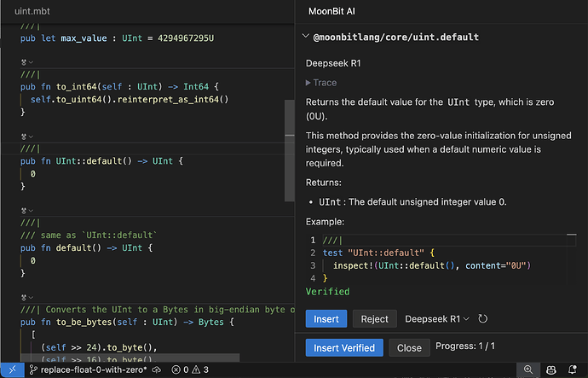Click the '(self >> 24).to_byte(),' line
Screen dimensions: 588x378
click(99, 347)
